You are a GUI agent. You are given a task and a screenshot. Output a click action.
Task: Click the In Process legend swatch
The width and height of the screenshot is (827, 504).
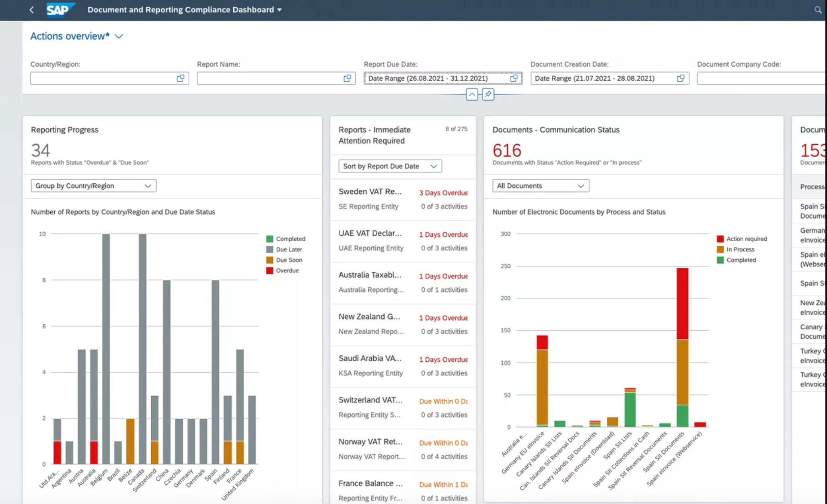tap(720, 250)
